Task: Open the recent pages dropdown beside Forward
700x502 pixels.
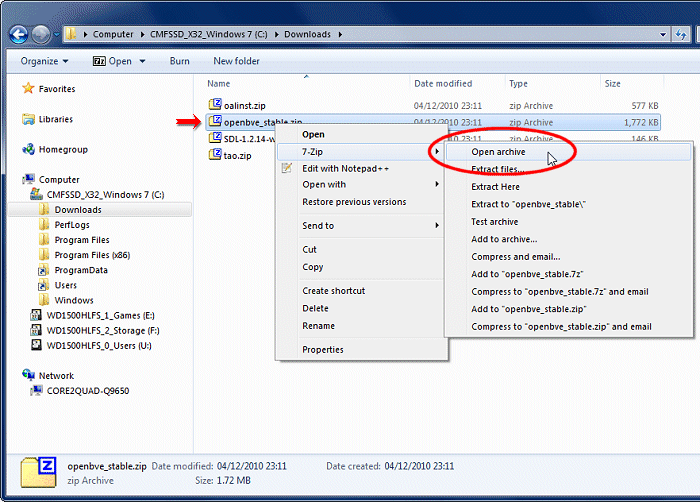Action: [57, 34]
